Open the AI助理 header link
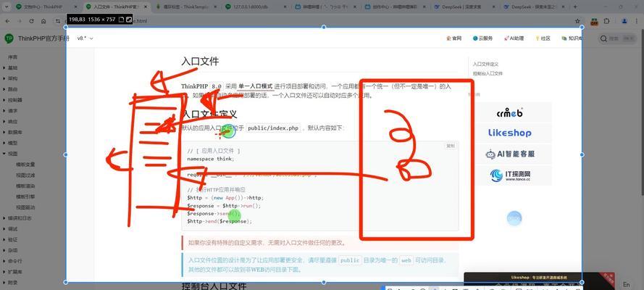This screenshot has height=290, width=644. pyautogui.click(x=514, y=38)
